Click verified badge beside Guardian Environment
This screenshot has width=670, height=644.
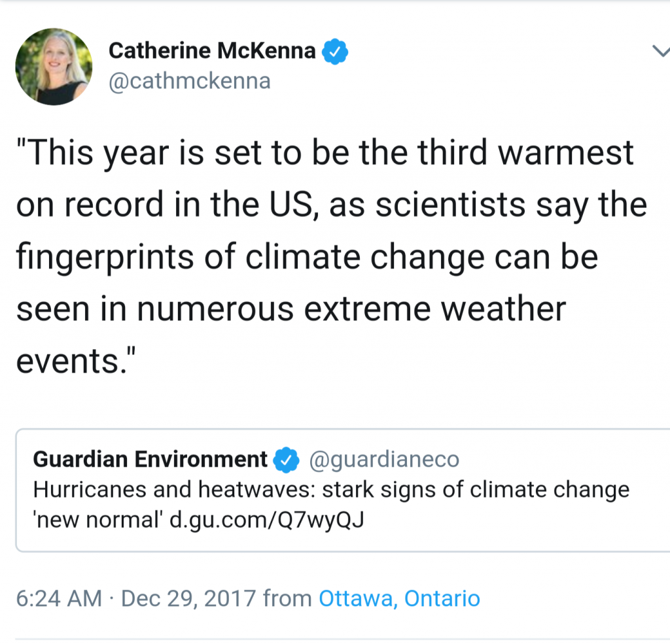[286, 460]
